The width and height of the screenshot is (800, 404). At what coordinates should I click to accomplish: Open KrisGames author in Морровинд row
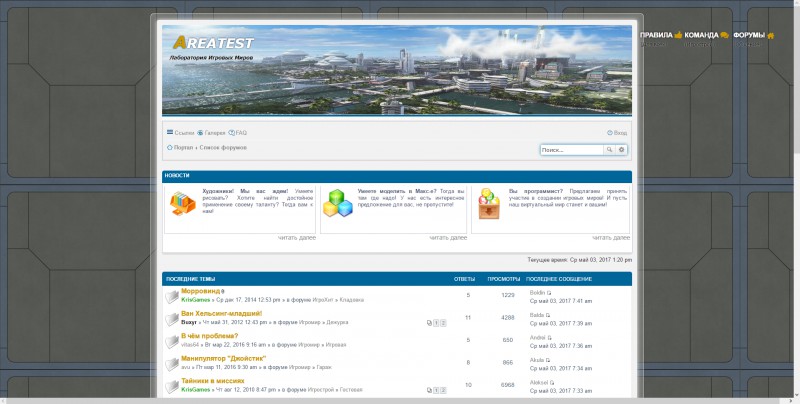(x=195, y=300)
